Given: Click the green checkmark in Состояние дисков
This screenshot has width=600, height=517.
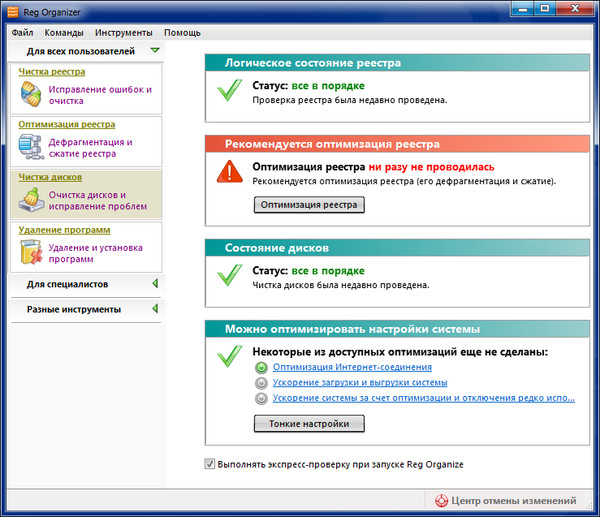Looking at the screenshot, I should 230,277.
